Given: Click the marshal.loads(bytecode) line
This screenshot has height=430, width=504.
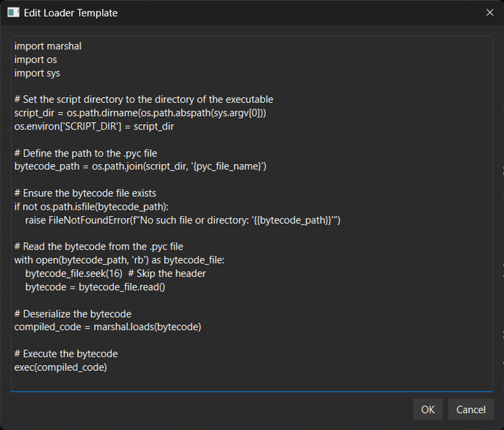Looking at the screenshot, I should (108, 327).
